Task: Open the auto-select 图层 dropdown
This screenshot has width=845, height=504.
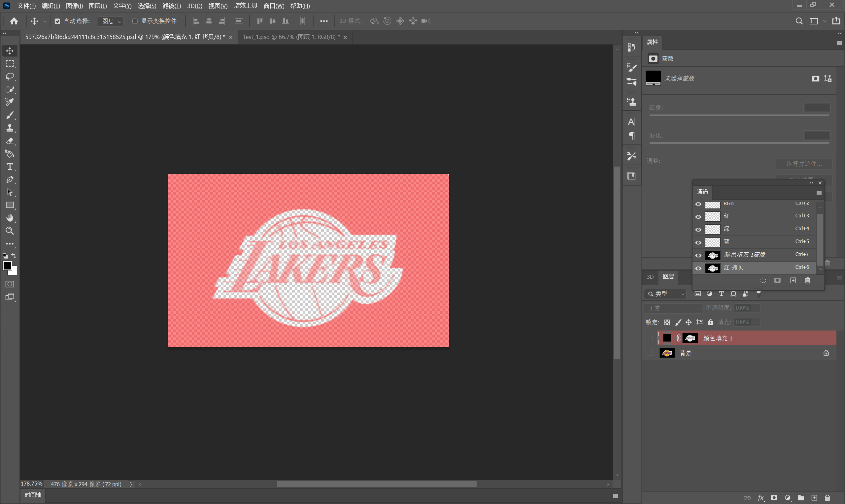Action: pyautogui.click(x=111, y=21)
